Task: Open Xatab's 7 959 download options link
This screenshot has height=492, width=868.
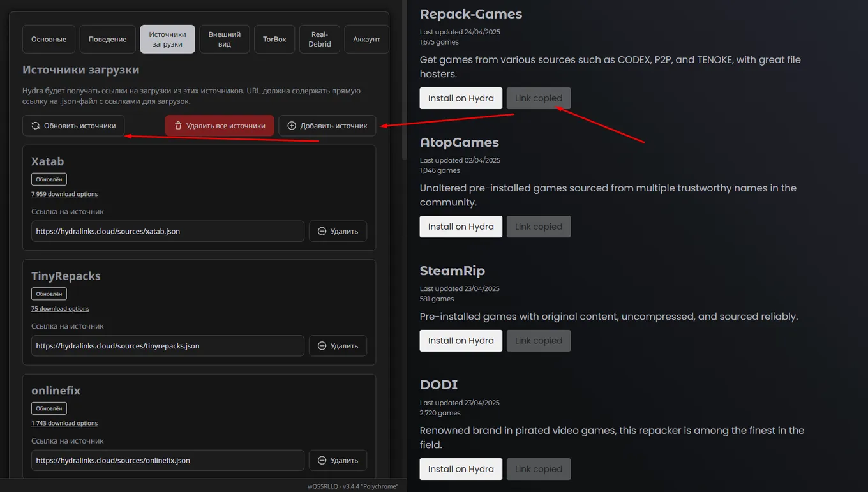Action: pos(64,194)
